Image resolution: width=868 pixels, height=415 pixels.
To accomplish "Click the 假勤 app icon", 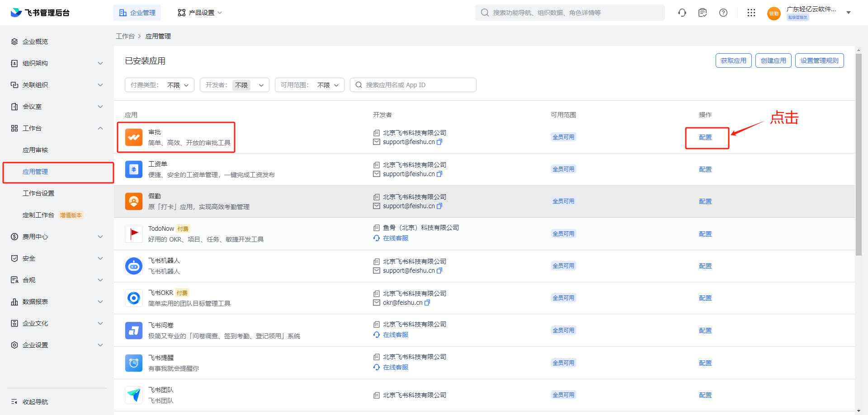I will (134, 201).
